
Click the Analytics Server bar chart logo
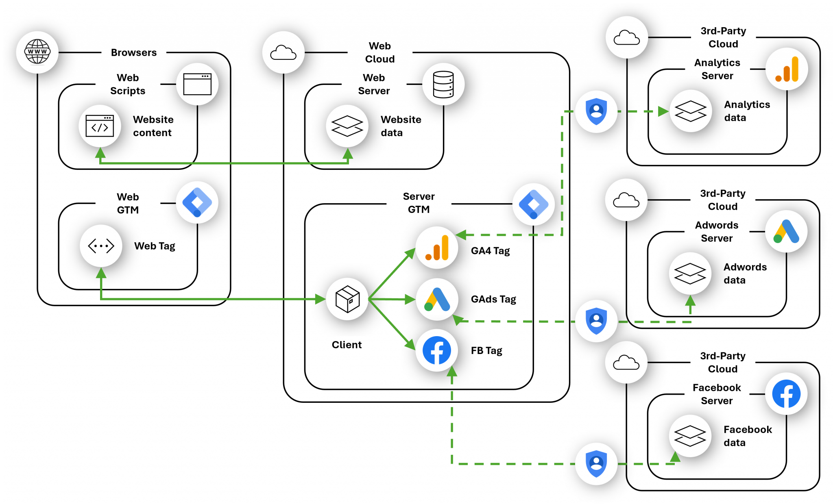click(787, 69)
